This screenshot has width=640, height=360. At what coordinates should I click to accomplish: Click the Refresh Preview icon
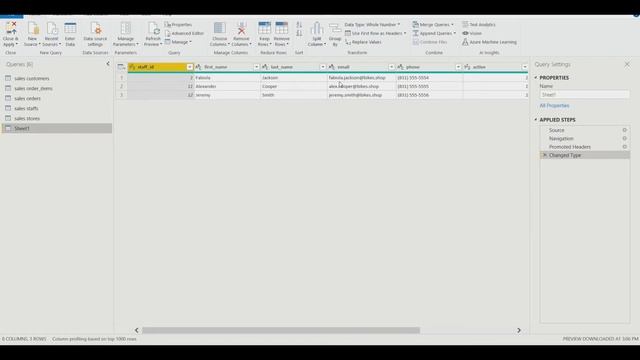(153, 28)
